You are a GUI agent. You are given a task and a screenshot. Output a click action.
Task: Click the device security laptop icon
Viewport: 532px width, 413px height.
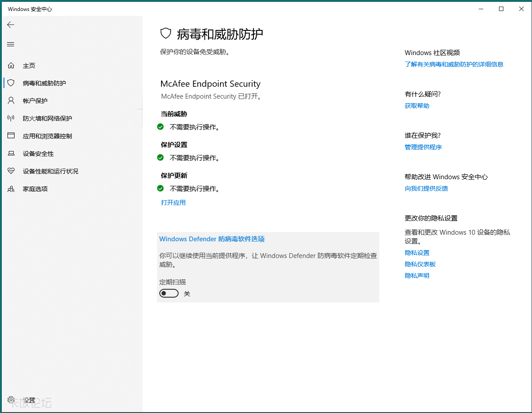point(11,154)
